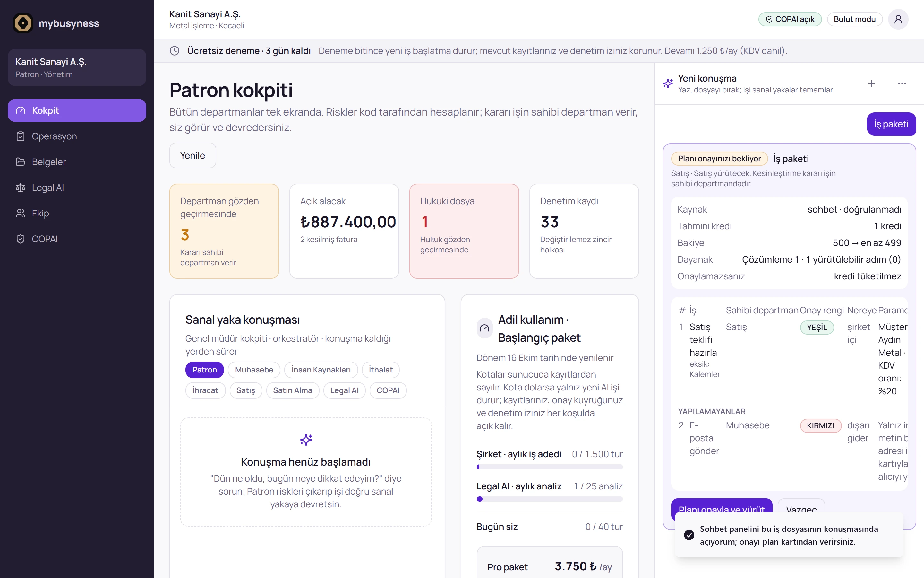Open the Açık alacak card

(x=344, y=231)
